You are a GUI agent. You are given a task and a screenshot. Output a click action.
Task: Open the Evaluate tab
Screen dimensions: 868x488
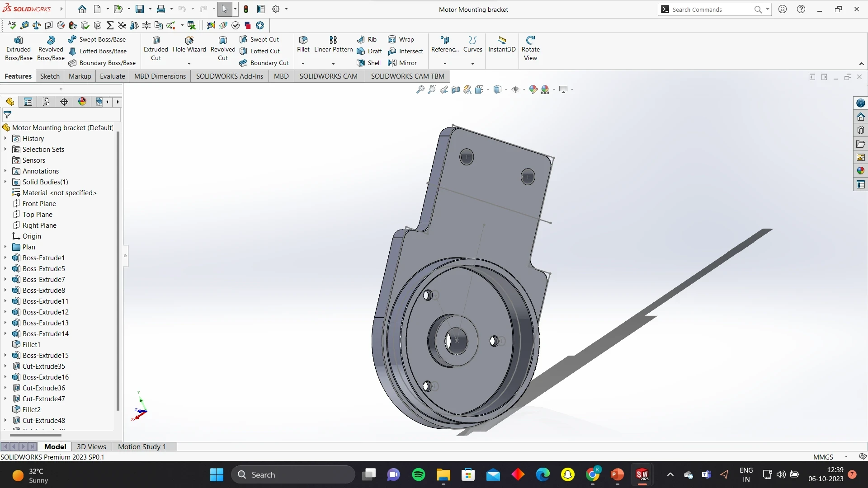(x=112, y=76)
